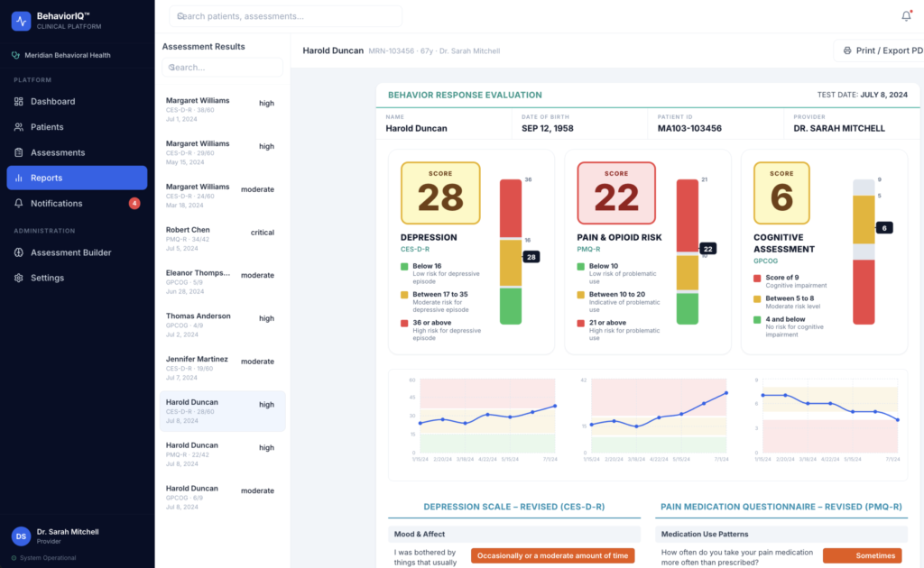Click the printer icon in Print / Export
924x568 pixels.
(x=847, y=50)
